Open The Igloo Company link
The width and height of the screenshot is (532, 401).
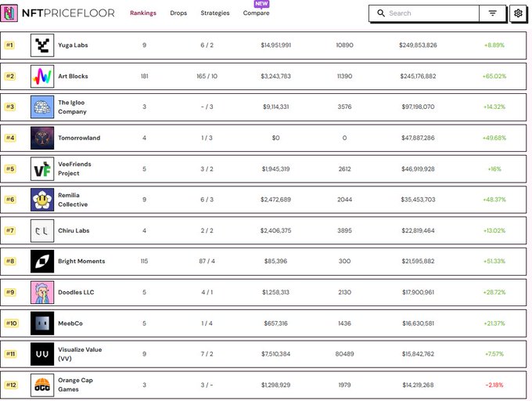coord(72,107)
